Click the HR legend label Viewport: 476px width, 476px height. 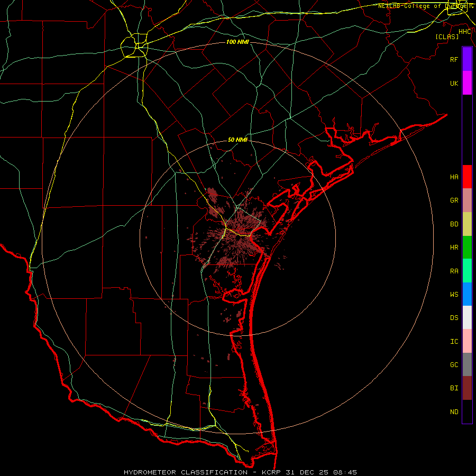tap(454, 248)
